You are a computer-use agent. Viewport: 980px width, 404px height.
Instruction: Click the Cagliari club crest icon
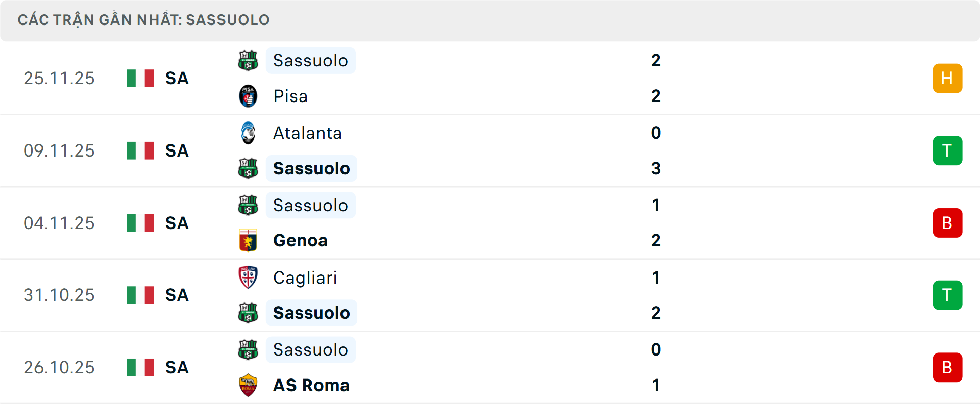248,277
